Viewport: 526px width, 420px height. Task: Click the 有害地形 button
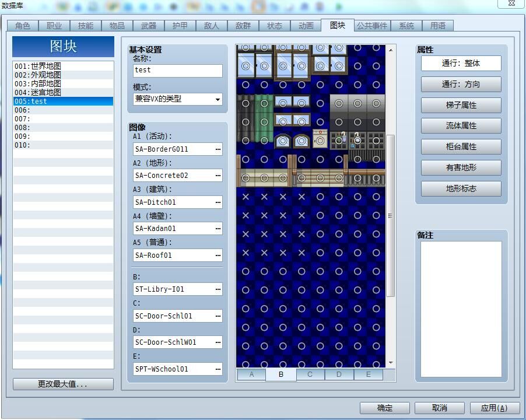pos(461,167)
